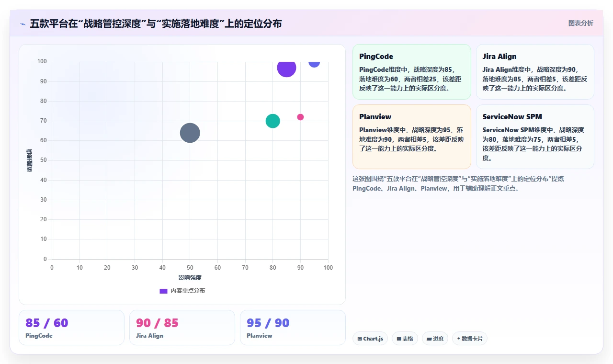Click the 内容重点分布 legend text
The height and width of the screenshot is (364, 613).
[x=188, y=291]
